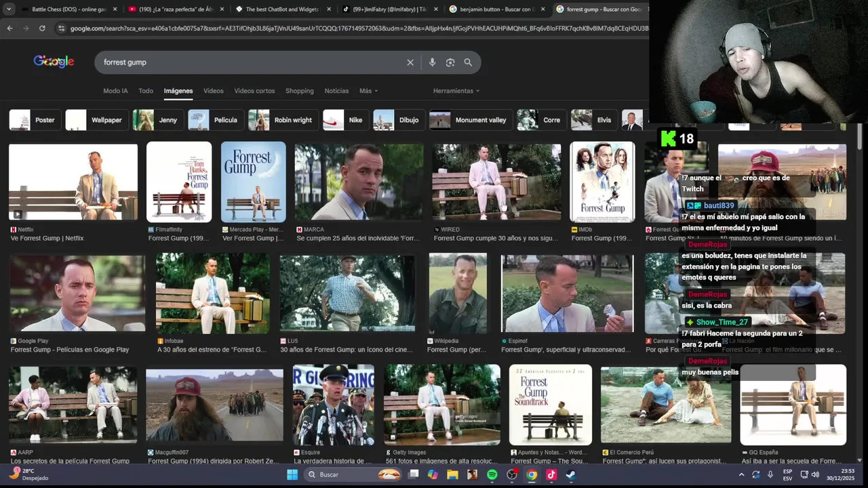The height and width of the screenshot is (488, 868).
Task: Click the browser address bar URL
Action: (358, 28)
